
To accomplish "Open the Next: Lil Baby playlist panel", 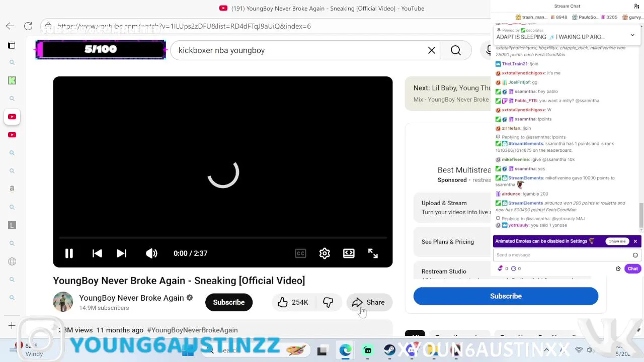I will (x=448, y=94).
